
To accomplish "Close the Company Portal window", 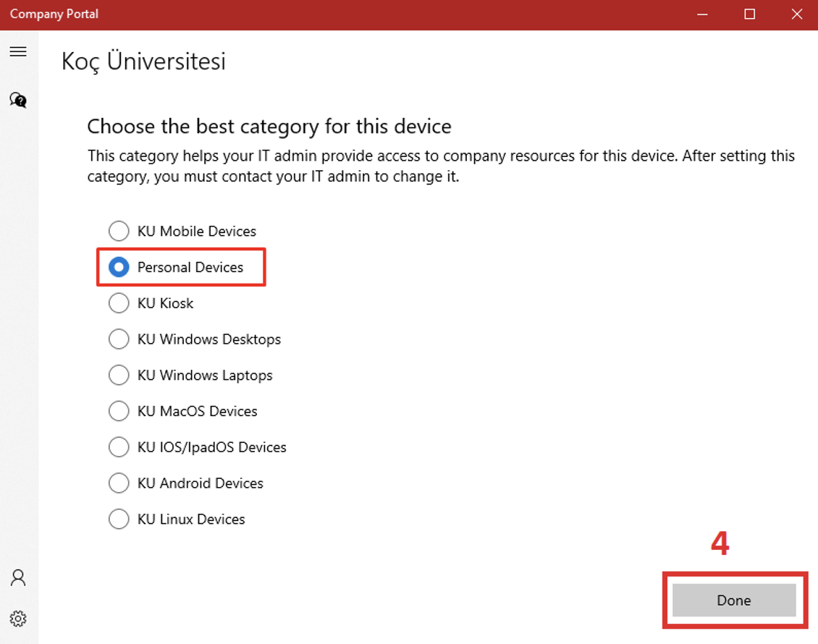I will (x=796, y=13).
